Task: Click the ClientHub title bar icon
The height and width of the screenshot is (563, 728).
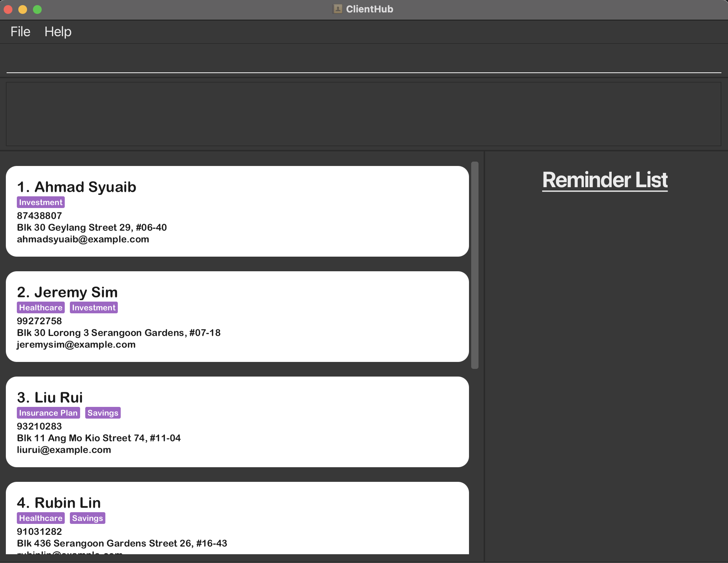Action: [338, 9]
